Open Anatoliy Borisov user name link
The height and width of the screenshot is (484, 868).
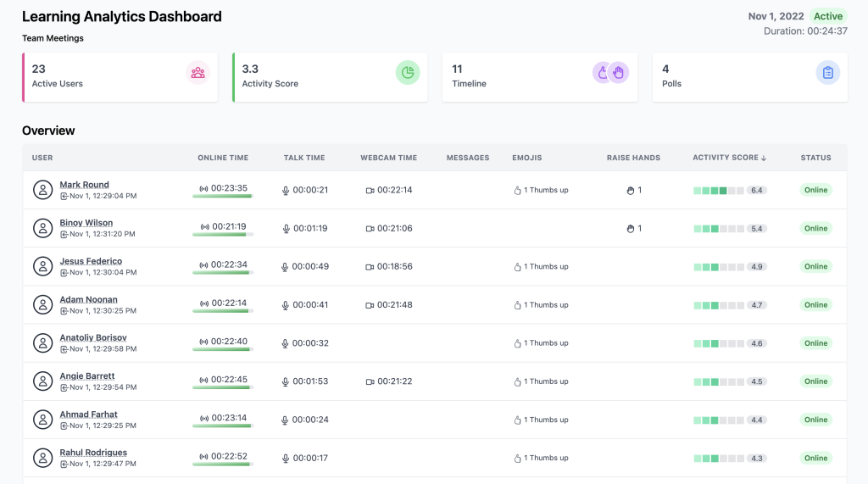point(93,337)
